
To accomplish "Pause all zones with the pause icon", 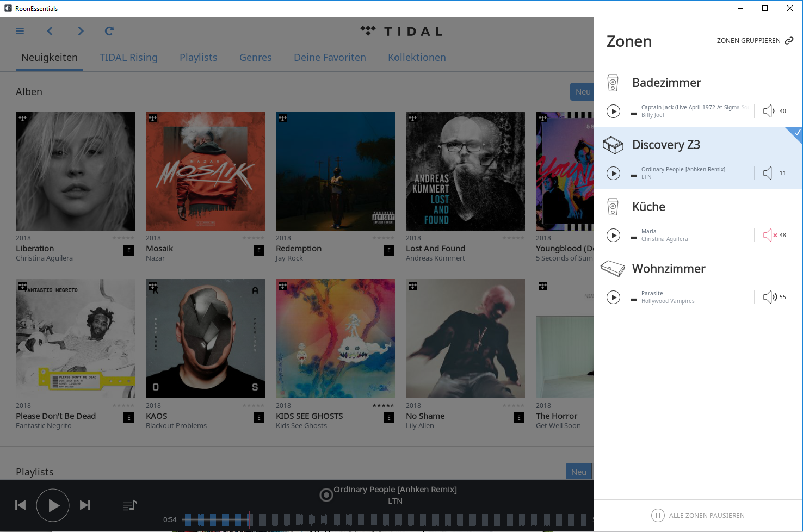I will coord(658,515).
